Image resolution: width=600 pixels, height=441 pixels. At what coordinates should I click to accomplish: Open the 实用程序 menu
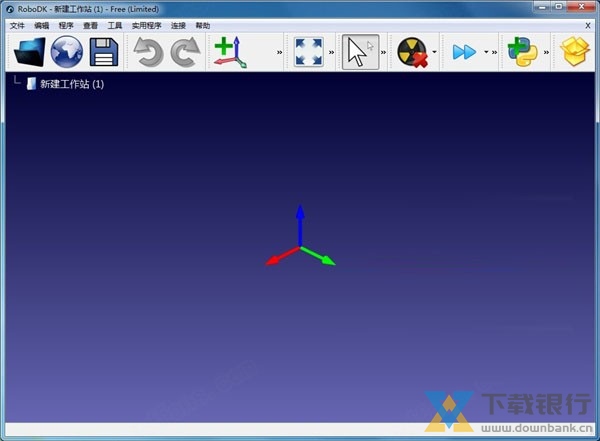click(x=146, y=25)
